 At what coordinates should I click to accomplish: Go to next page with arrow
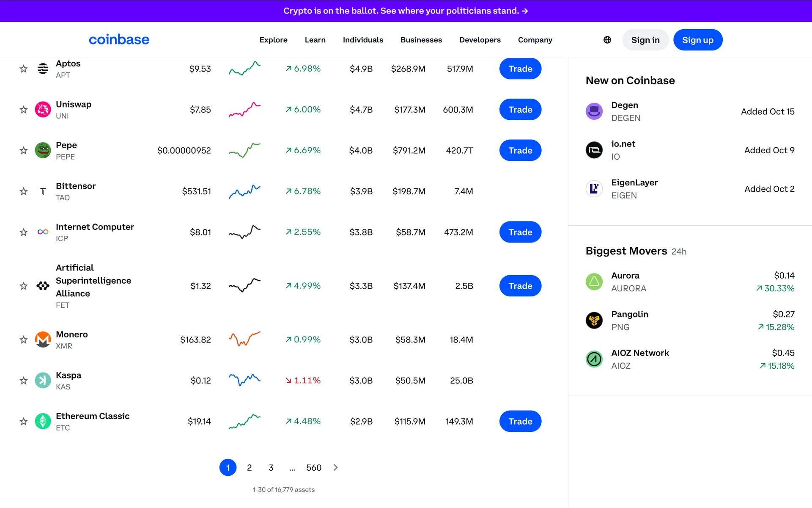coord(336,467)
